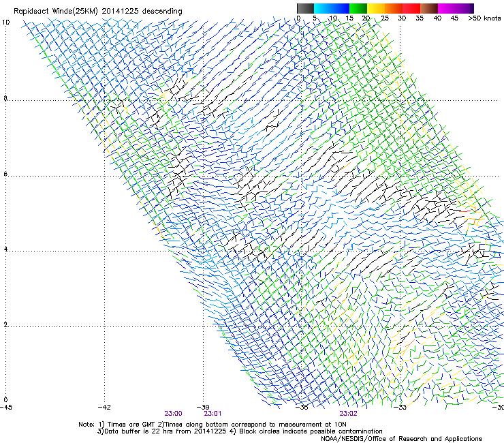Click the orange 25-30 knots legend segment
This screenshot has width=504, height=443.
click(394, 8)
